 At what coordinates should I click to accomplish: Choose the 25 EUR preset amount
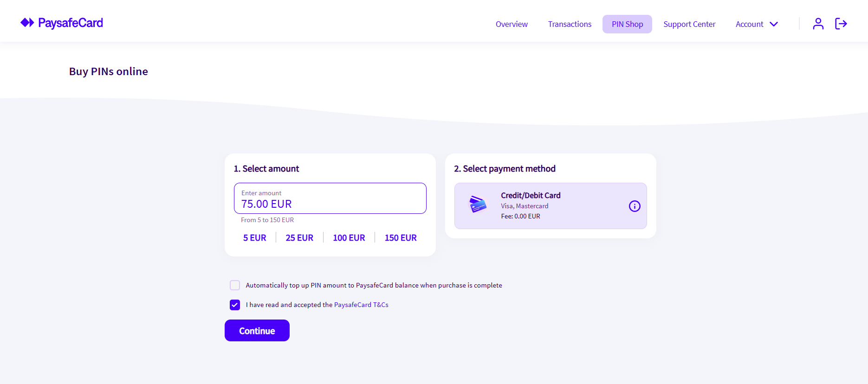299,238
